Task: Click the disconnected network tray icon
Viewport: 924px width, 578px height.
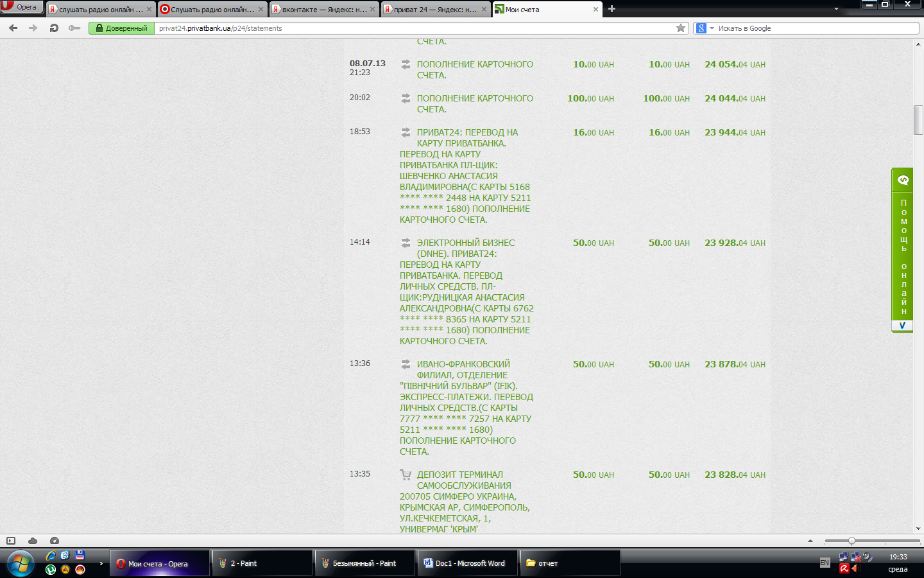Action: 855,557
